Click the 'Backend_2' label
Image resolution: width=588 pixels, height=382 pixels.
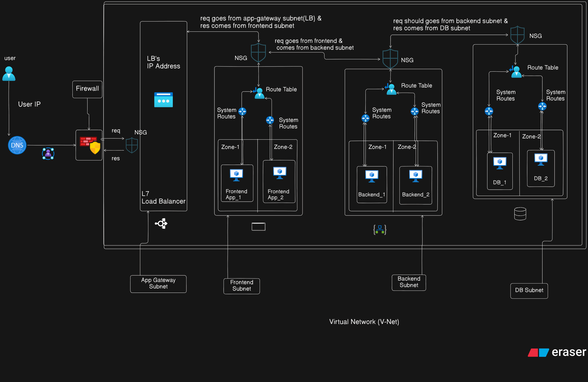(x=416, y=195)
